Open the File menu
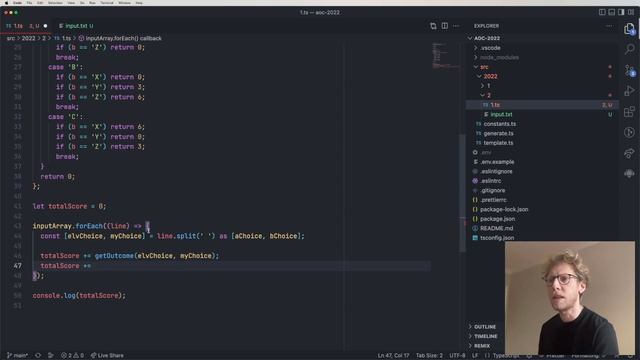Viewport: 640px width, 360px height. (29, 3)
